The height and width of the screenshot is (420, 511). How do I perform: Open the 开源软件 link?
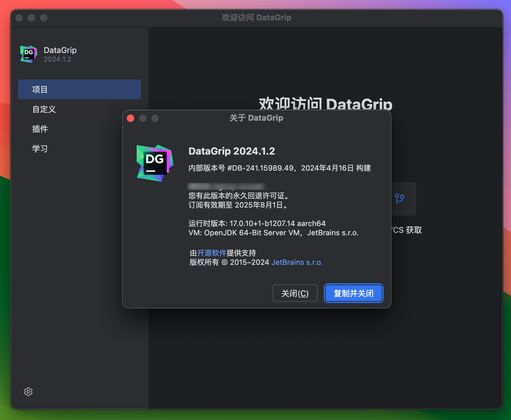[x=211, y=253]
